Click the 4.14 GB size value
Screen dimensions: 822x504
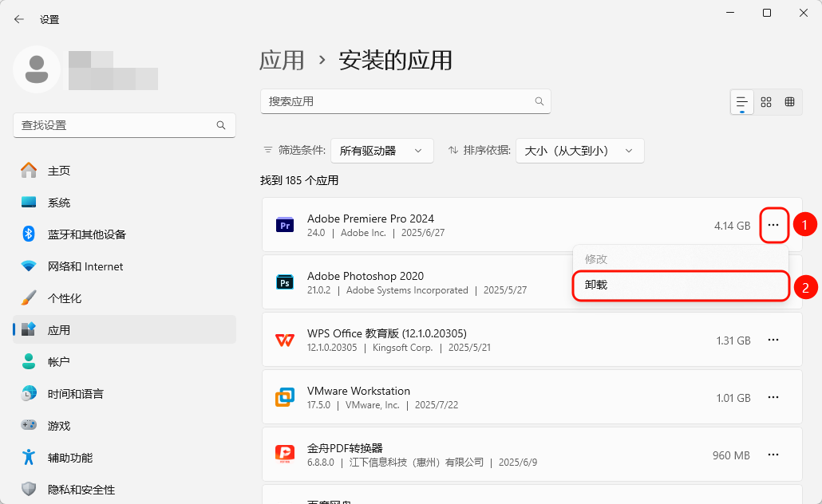733,226
